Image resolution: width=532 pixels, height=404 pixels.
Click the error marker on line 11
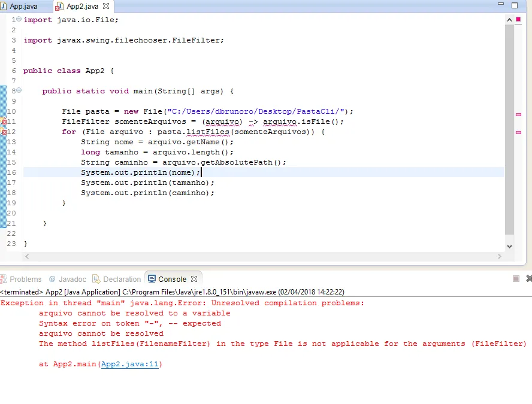(x=4, y=121)
